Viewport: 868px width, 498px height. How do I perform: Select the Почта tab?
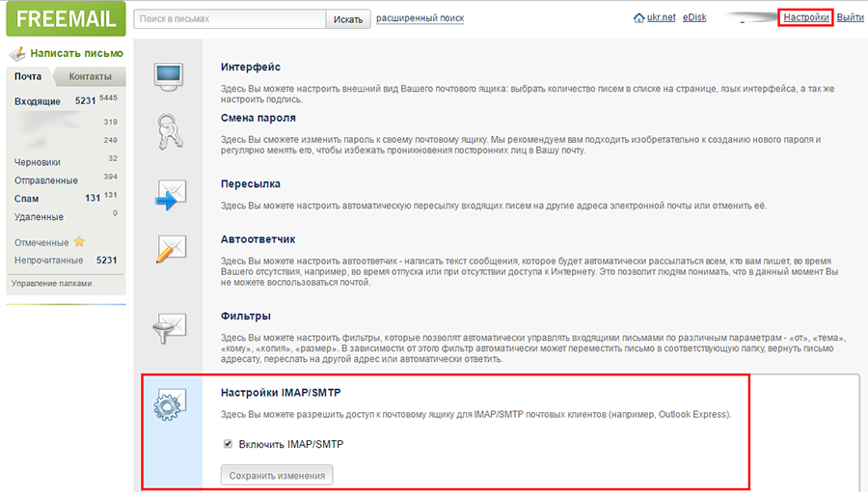(x=28, y=76)
